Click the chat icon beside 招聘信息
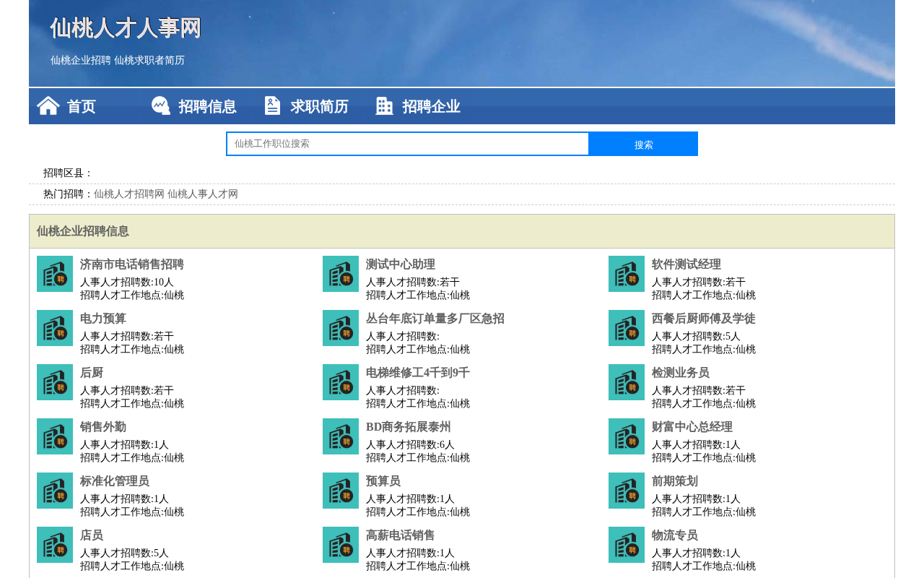Screen dimensions: 924x578 coord(160,106)
